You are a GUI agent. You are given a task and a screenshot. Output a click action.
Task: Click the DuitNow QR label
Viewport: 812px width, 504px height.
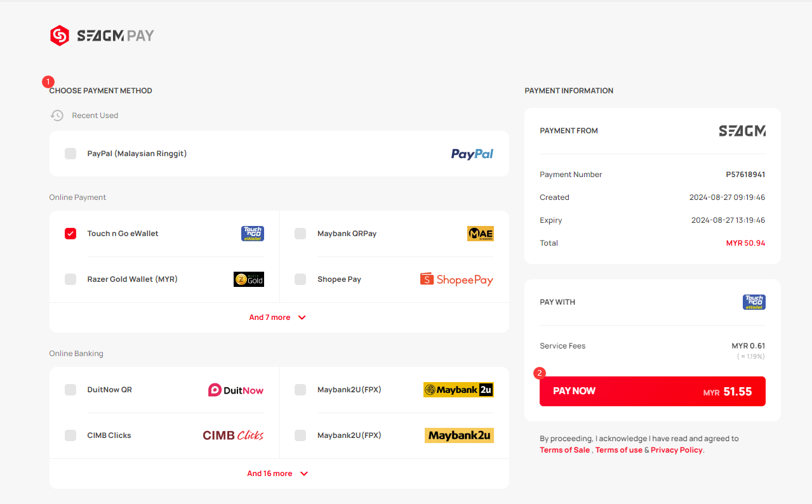click(x=110, y=390)
